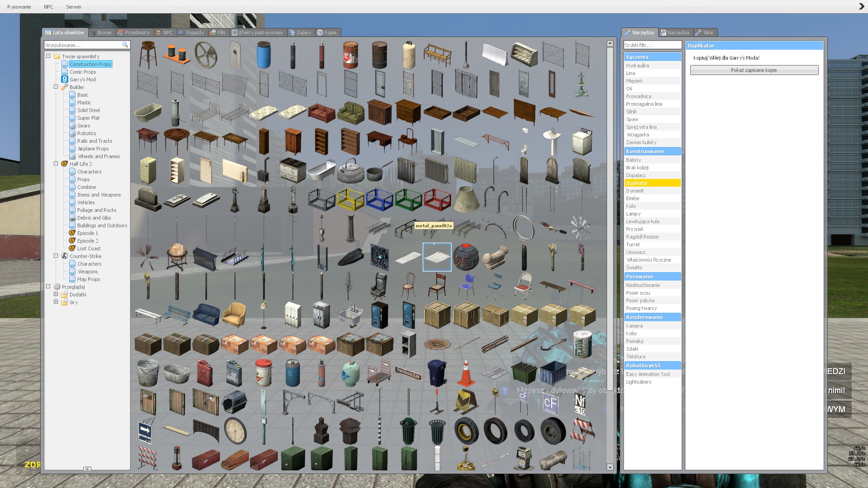
Task: Spawn the highlighted metal_panel02a prop
Action: click(437, 257)
